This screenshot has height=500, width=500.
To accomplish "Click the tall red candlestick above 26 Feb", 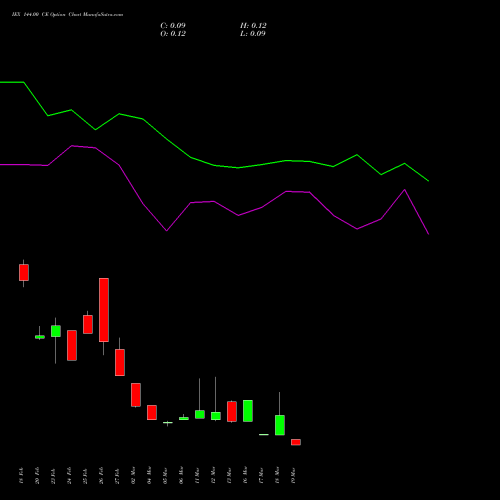I will tap(104, 310).
